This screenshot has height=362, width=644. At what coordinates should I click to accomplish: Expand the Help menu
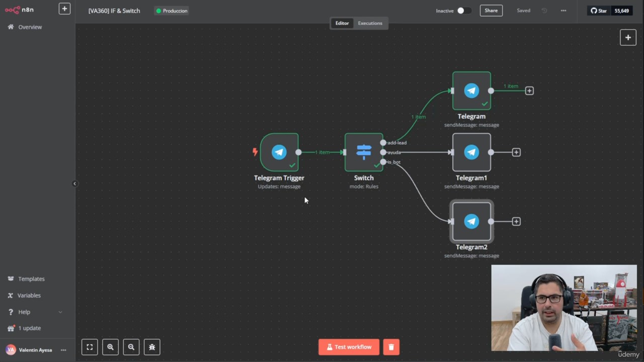click(35, 312)
